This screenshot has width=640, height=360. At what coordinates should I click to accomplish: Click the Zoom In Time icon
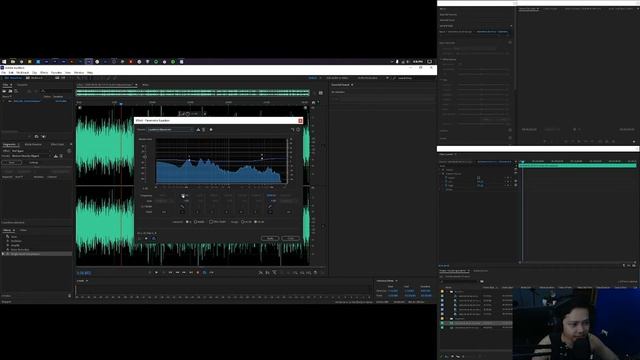pyautogui.click(x=274, y=272)
